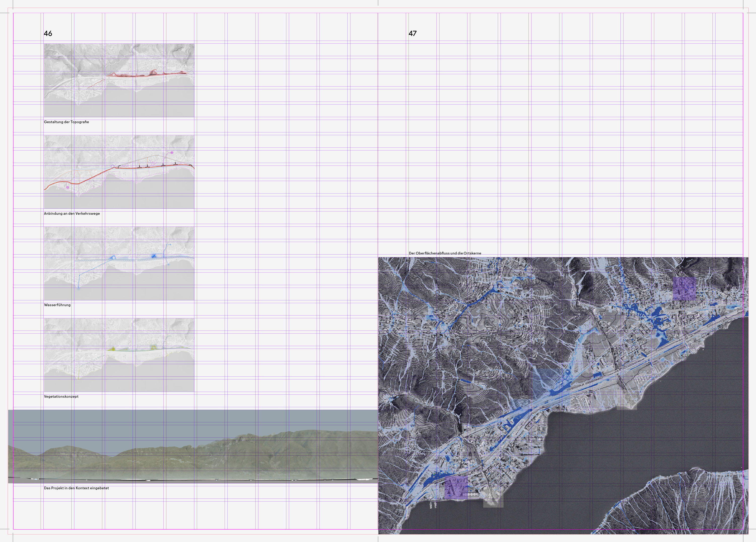Click the gray square at the lake shore
The image size is (756, 542).
(493, 500)
